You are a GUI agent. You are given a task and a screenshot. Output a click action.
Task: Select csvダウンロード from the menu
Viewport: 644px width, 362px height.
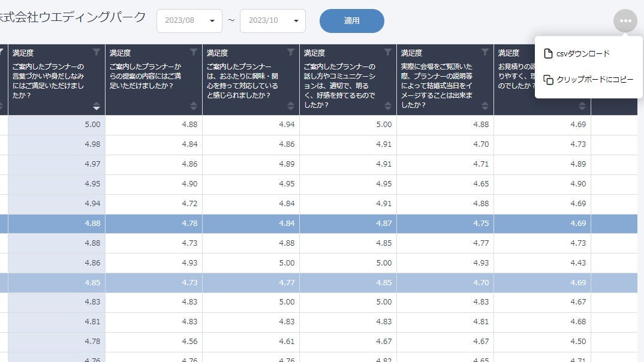582,54
